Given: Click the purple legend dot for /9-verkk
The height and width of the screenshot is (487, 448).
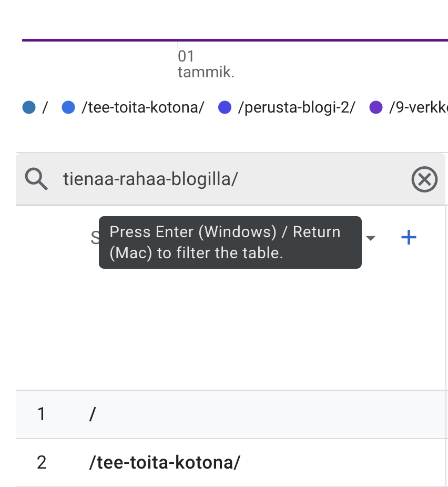Looking at the screenshot, I should point(375,108).
